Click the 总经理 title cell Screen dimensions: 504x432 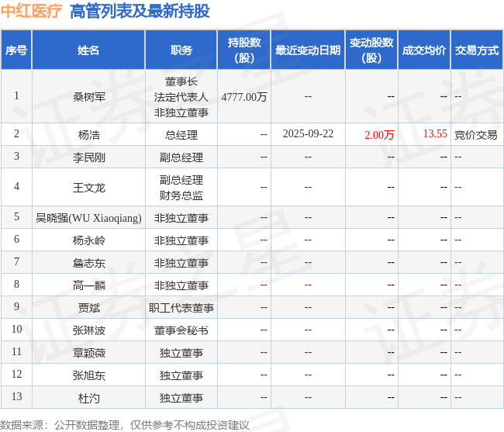pos(181,135)
